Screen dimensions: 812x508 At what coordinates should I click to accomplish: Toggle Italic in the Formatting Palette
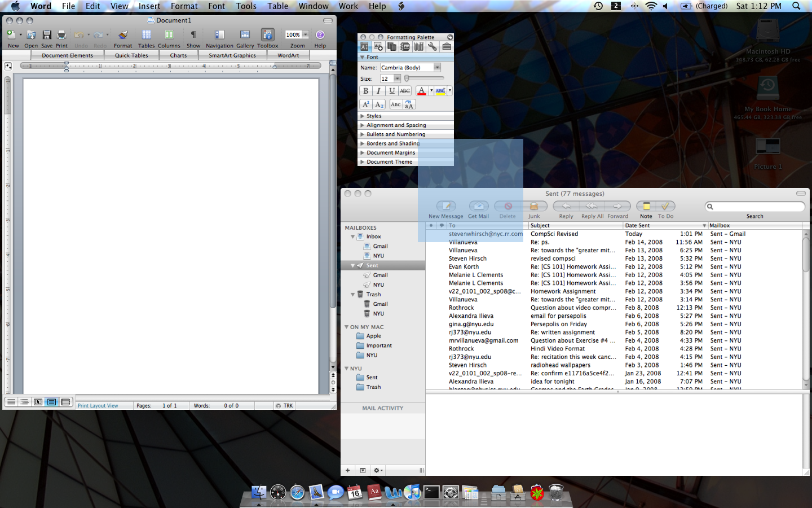coord(378,91)
